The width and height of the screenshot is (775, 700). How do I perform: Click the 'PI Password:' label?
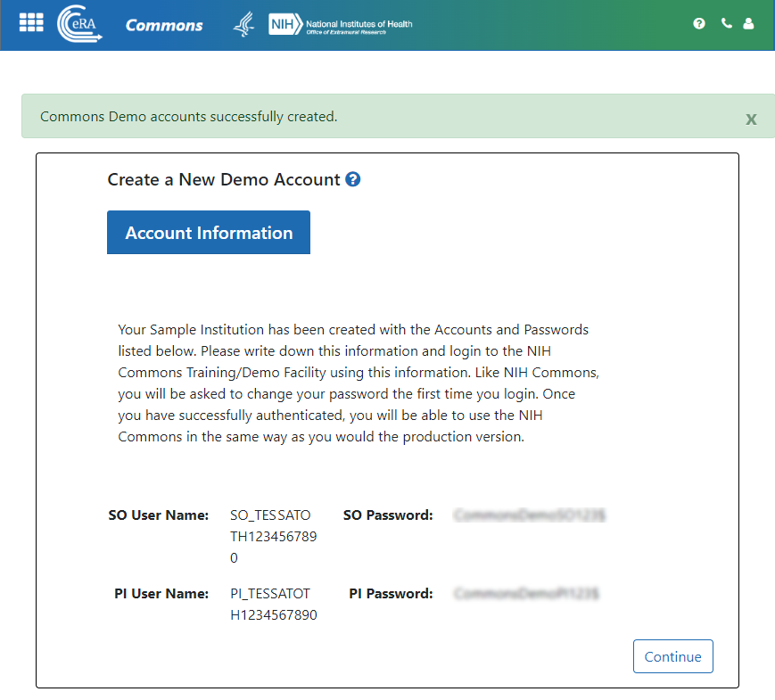click(391, 593)
